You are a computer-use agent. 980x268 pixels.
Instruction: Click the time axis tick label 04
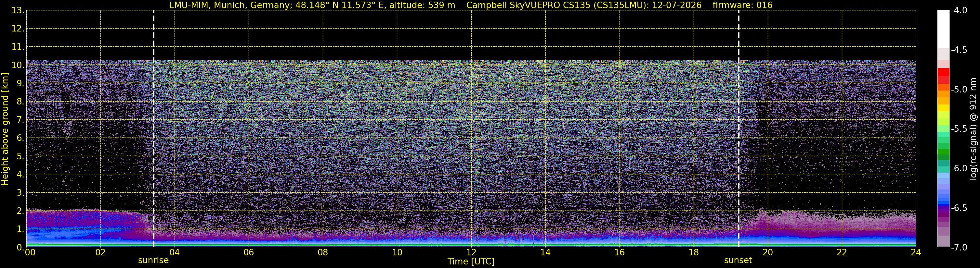click(175, 252)
